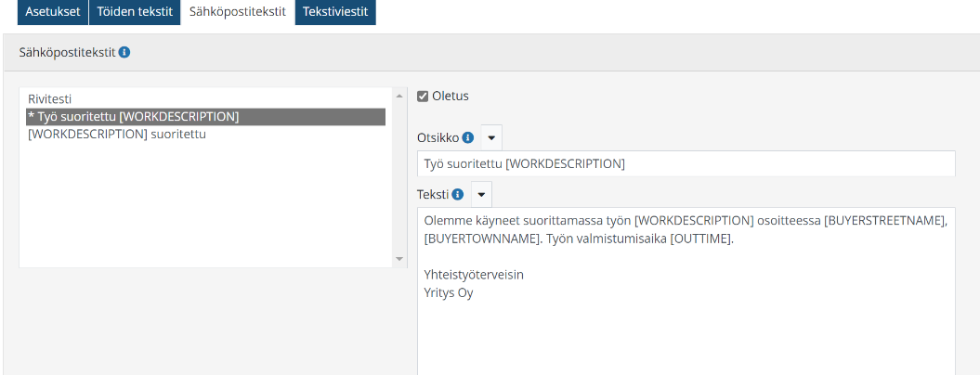Open the Otsikko variable dropdown
The image size is (980, 375).
(491, 137)
